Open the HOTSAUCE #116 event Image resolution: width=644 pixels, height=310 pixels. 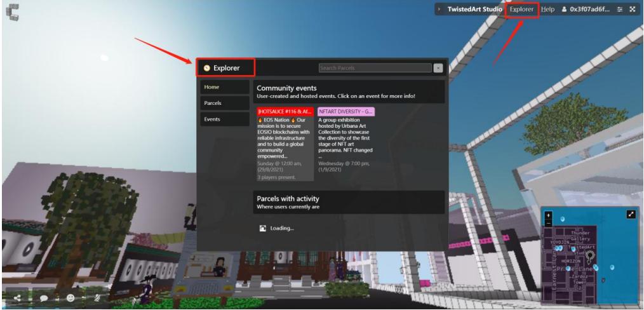click(x=285, y=111)
